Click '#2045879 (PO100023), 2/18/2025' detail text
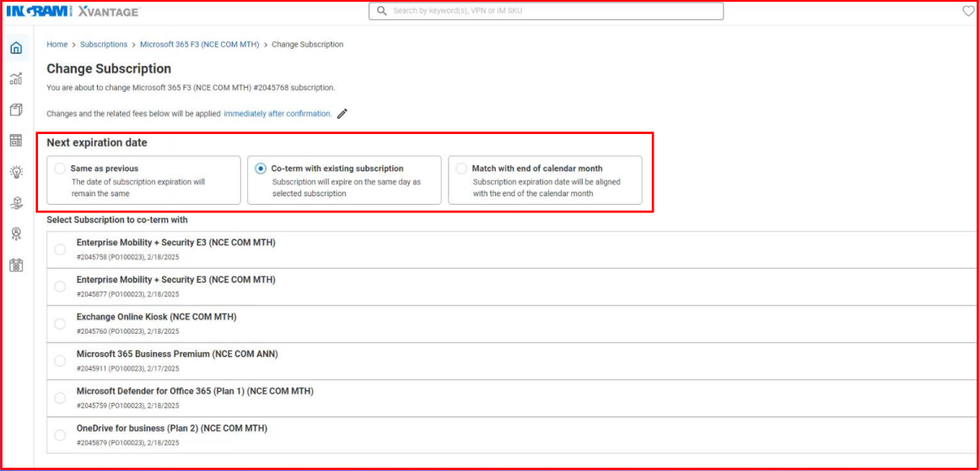 click(x=128, y=443)
